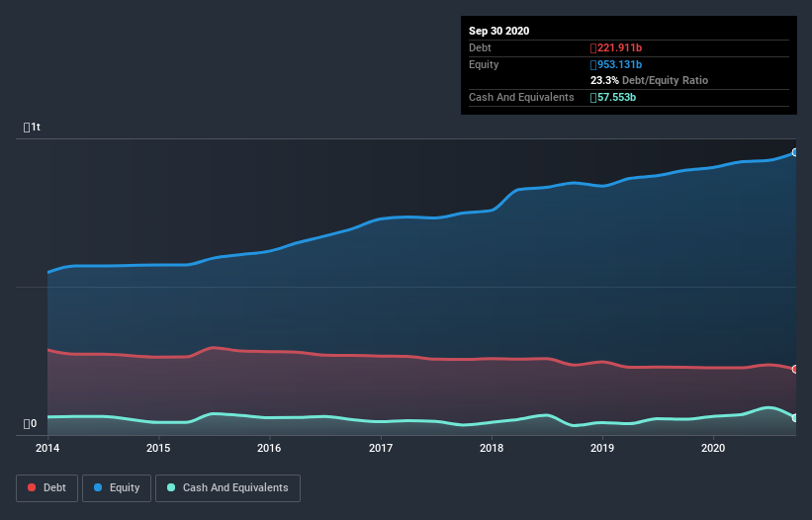The height and width of the screenshot is (520, 812).
Task: Toggle the Equity series legend button
Action: coord(117,488)
